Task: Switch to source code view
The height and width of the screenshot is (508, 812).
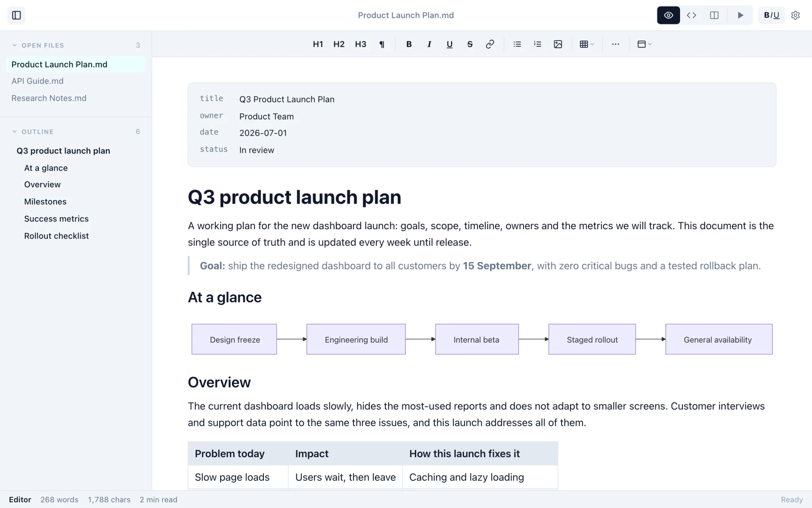Action: pos(691,15)
